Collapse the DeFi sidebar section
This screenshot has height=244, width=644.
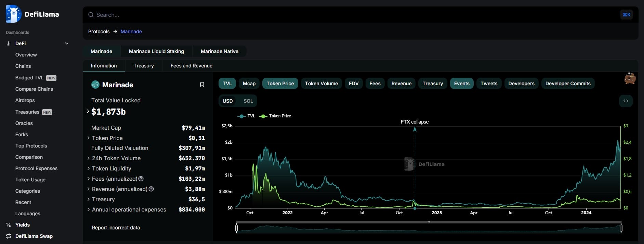[67, 43]
